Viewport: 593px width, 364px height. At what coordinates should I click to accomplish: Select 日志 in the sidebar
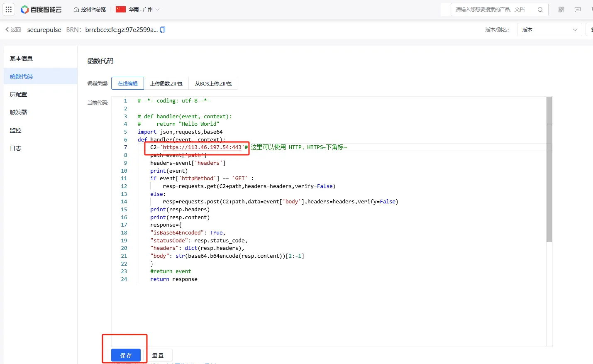40,148
